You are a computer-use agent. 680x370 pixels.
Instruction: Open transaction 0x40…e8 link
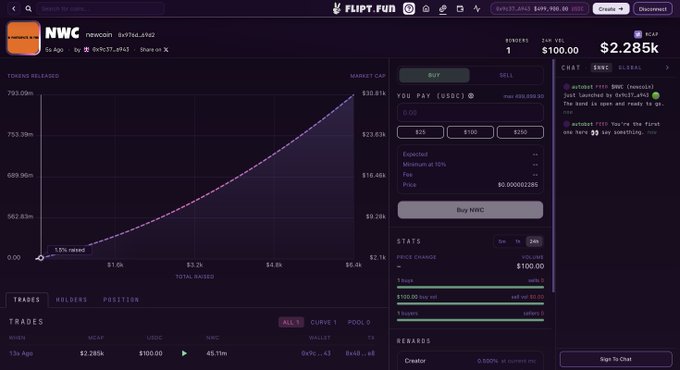point(360,353)
